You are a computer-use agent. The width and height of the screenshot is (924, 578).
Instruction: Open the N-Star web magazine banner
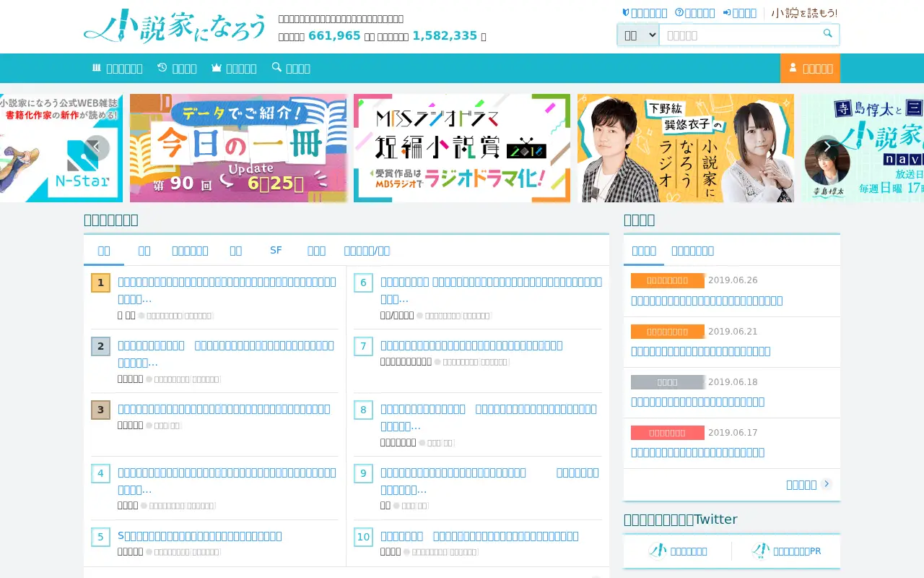pos(61,148)
